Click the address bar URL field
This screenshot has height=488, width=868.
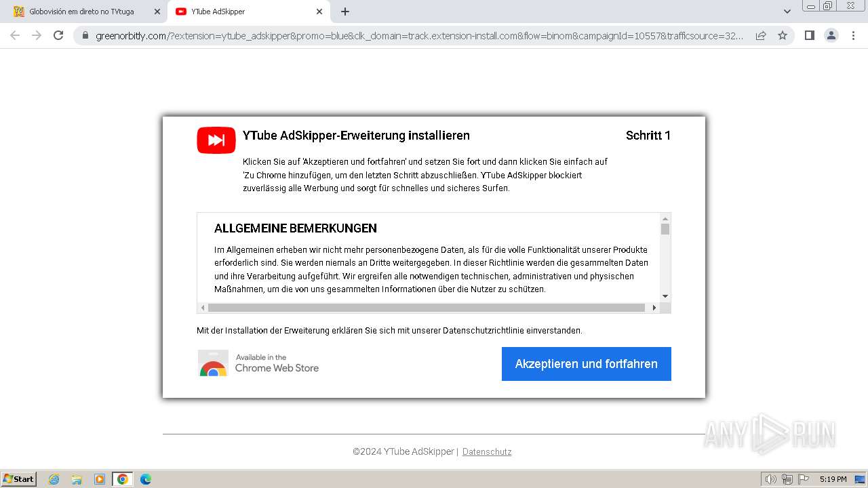coord(420,35)
